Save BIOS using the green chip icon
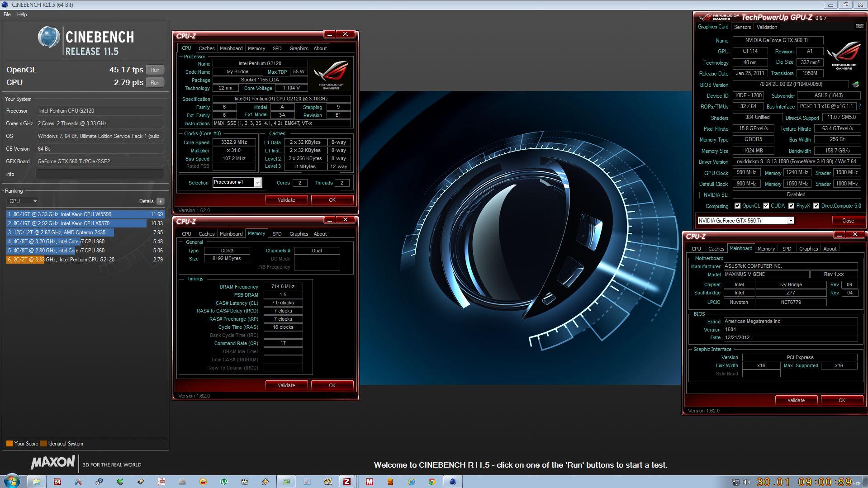 click(856, 85)
